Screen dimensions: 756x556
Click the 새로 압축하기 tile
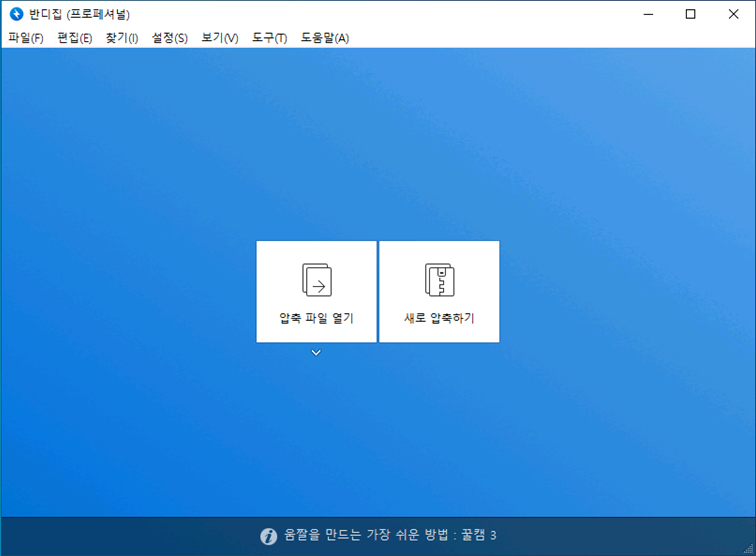click(x=439, y=292)
